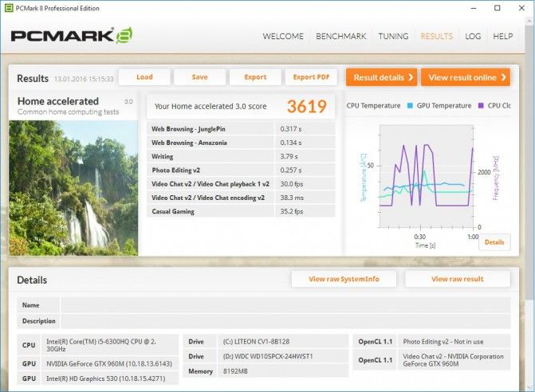The image size is (535, 392).
Task: Select the Photo Editing v2 row
Action: click(241, 170)
